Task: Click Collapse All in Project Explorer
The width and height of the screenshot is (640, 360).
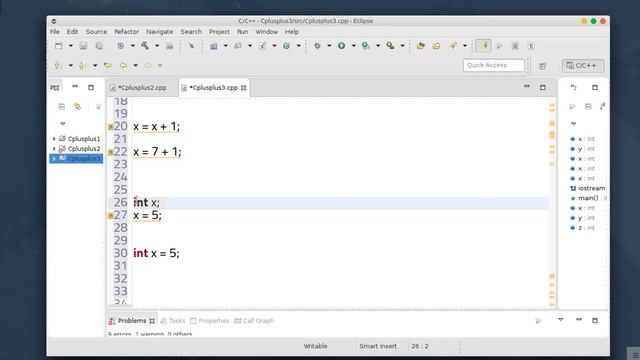Action: tap(62, 107)
